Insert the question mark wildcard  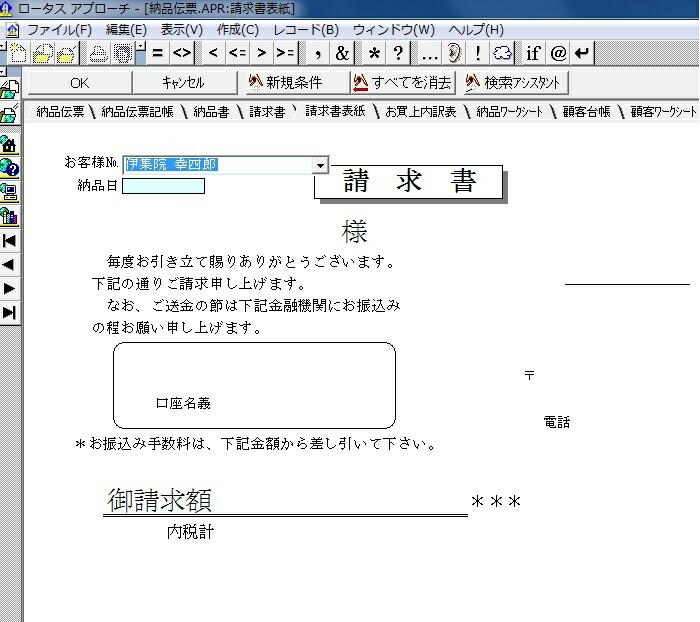pos(398,53)
